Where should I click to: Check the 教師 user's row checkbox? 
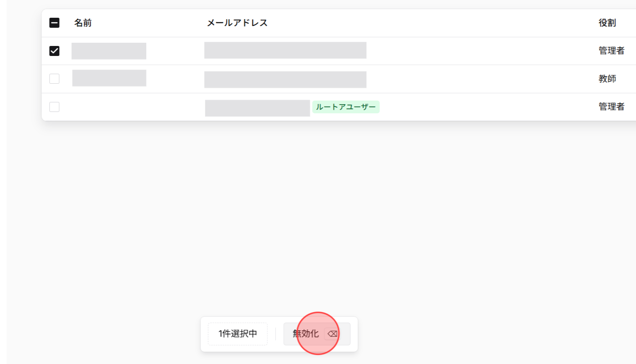click(x=54, y=78)
